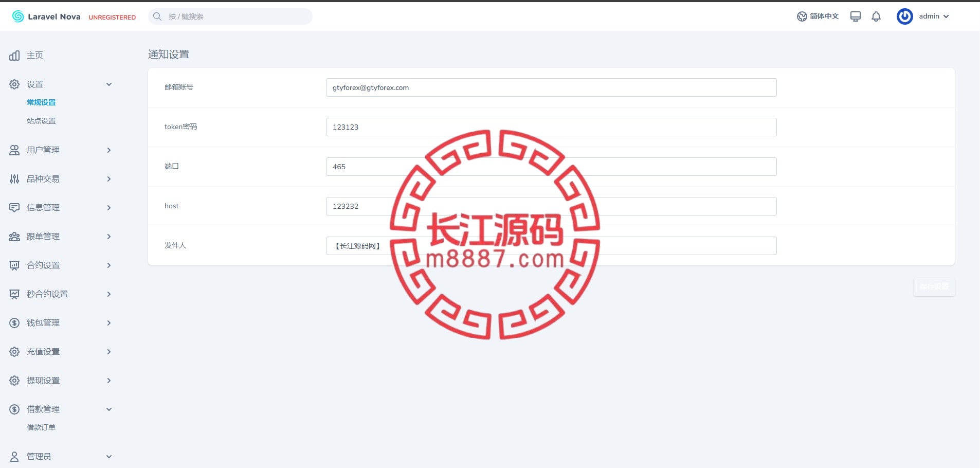980x468 pixels.
Task: Edit the 端口 port field
Action: click(551, 167)
